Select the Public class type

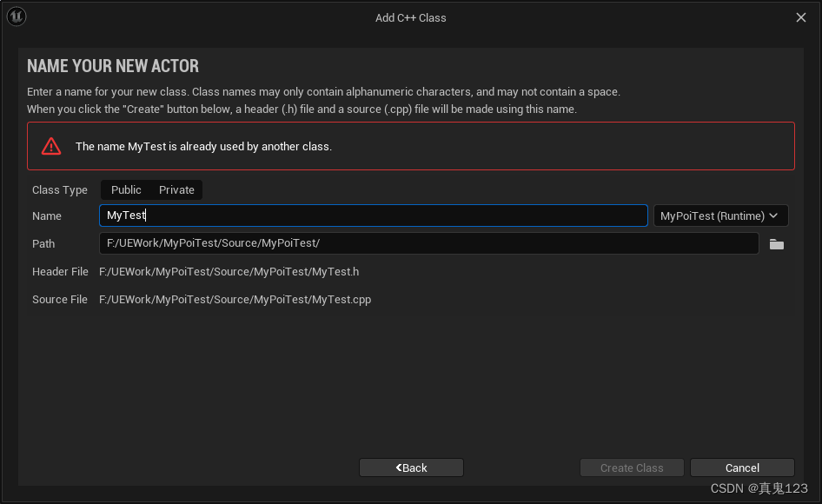point(126,189)
